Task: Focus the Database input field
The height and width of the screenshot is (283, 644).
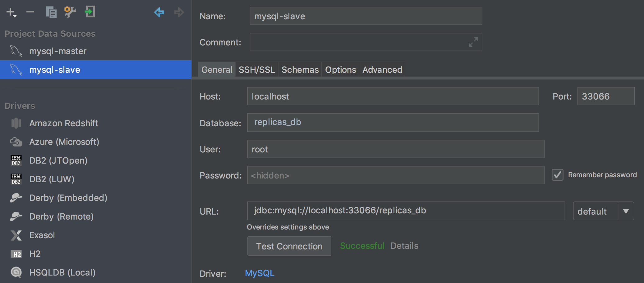Action: 393,123
